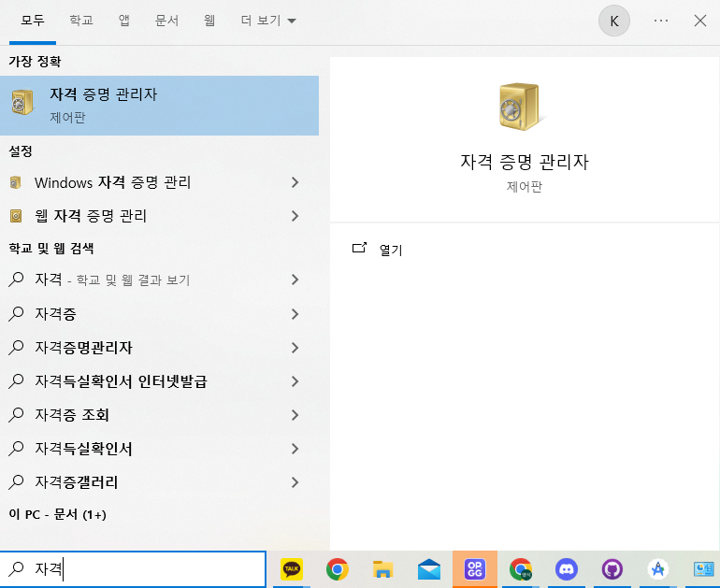This screenshot has width=720, height=588.
Task: Click into the search box containing 자격
Action: tap(133, 568)
